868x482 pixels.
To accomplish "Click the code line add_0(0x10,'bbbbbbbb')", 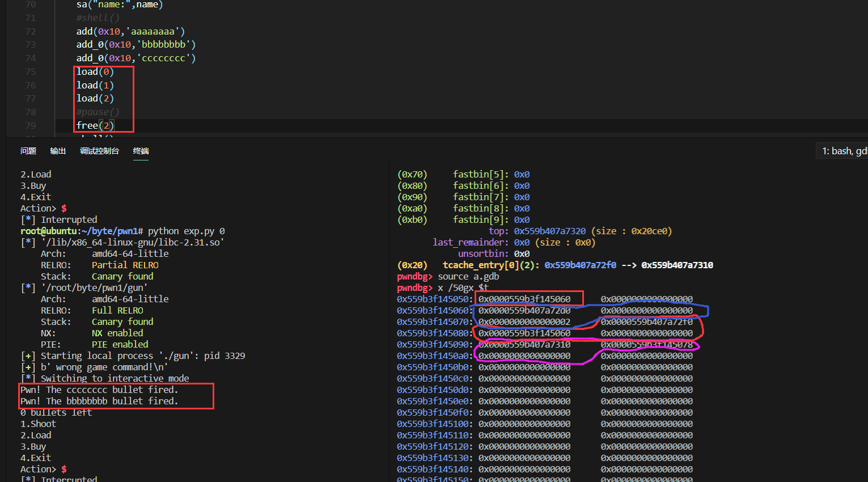I will click(x=136, y=44).
